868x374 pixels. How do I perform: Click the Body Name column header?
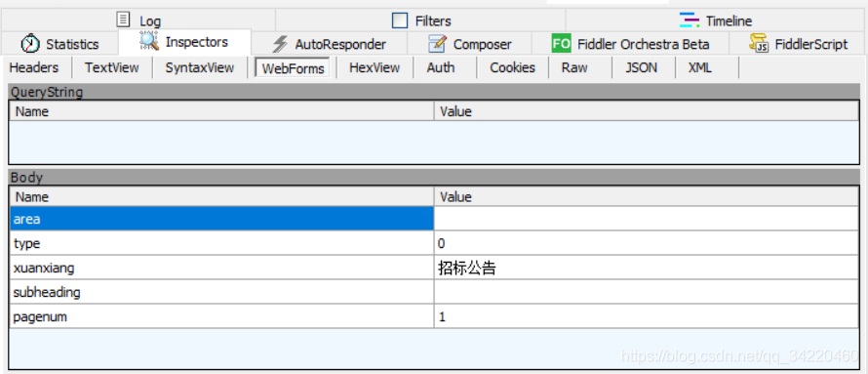tap(222, 196)
